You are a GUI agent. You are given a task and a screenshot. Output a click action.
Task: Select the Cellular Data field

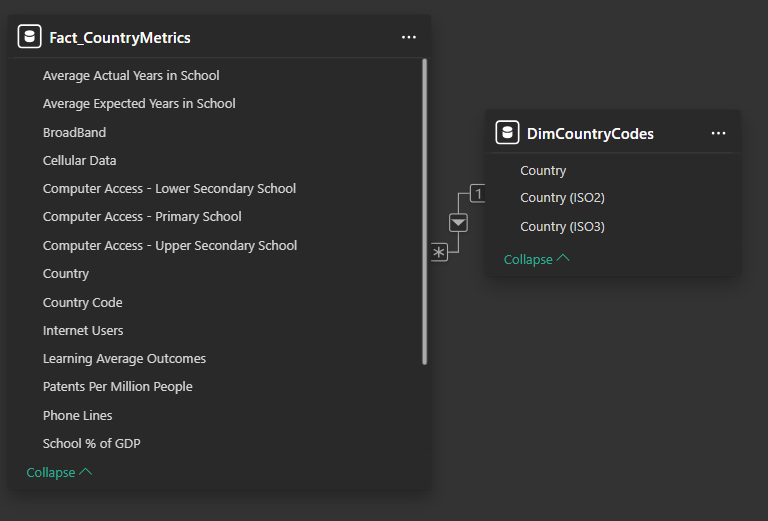click(x=79, y=160)
